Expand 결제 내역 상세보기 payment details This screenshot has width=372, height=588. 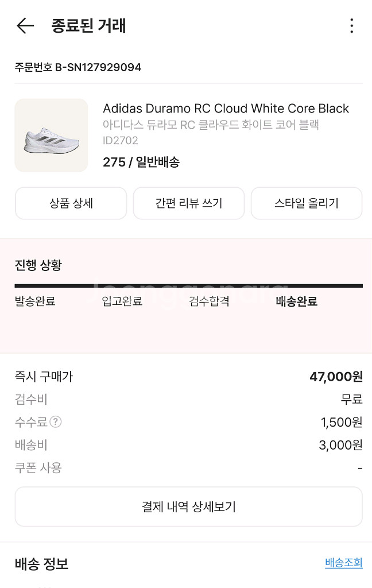188,507
